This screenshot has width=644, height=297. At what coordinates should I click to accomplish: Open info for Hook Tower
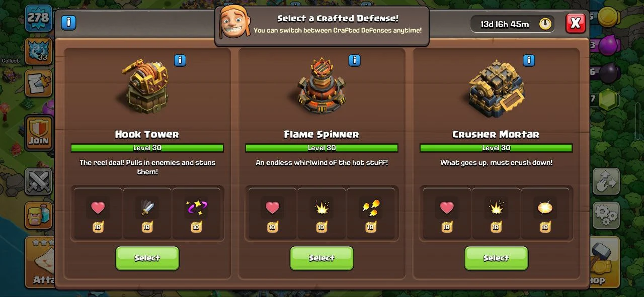coord(180,61)
